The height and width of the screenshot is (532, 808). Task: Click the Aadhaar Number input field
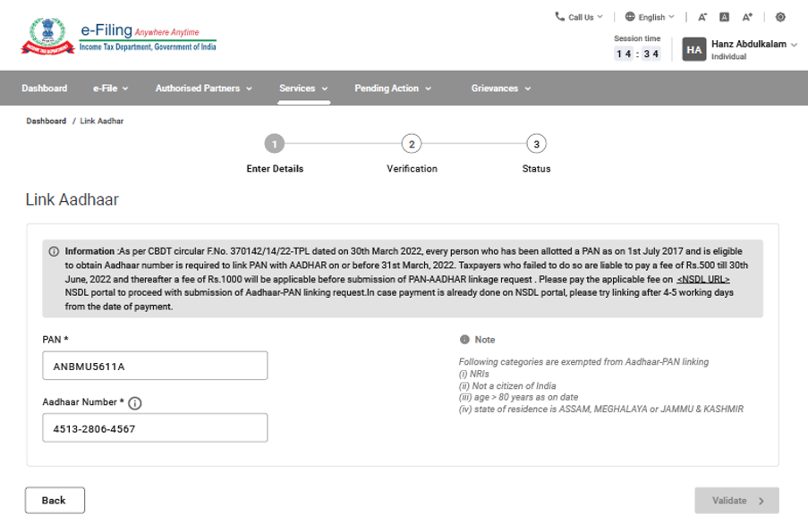pos(155,428)
